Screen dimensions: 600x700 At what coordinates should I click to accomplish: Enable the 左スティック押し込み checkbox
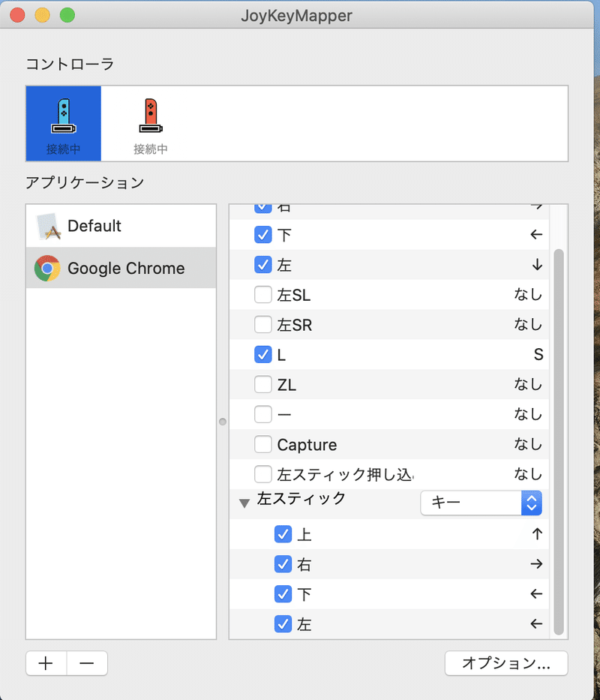coord(263,474)
